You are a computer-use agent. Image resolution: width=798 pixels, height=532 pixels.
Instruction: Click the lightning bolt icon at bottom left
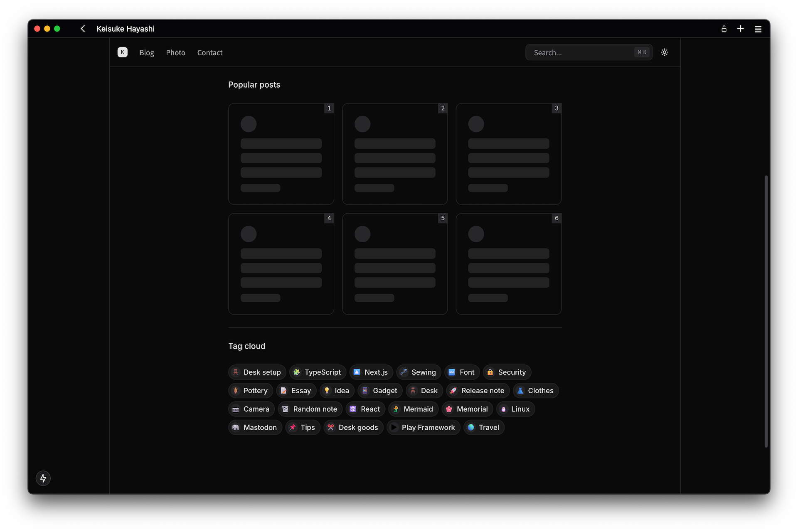tap(43, 478)
